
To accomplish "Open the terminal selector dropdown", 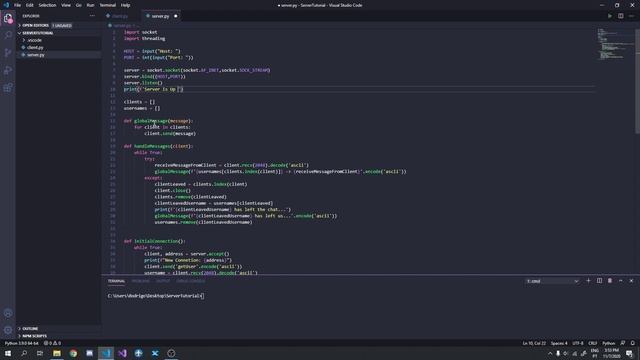I will pyautogui.click(x=552, y=281).
